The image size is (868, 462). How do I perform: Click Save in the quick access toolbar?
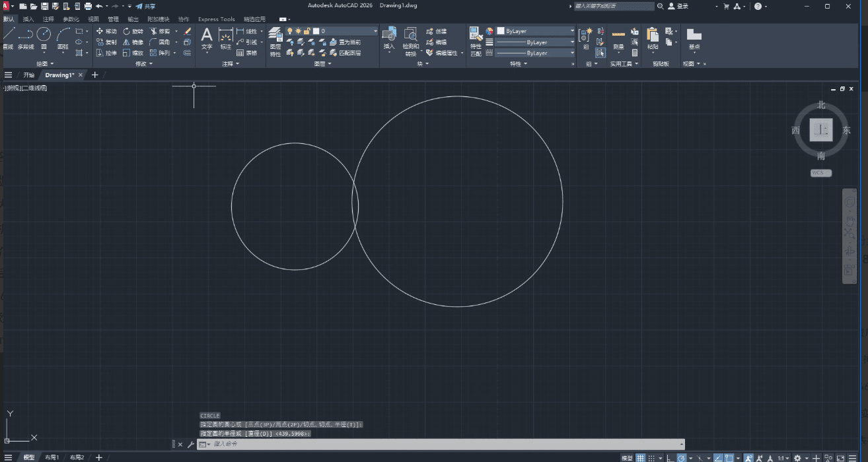[44, 6]
